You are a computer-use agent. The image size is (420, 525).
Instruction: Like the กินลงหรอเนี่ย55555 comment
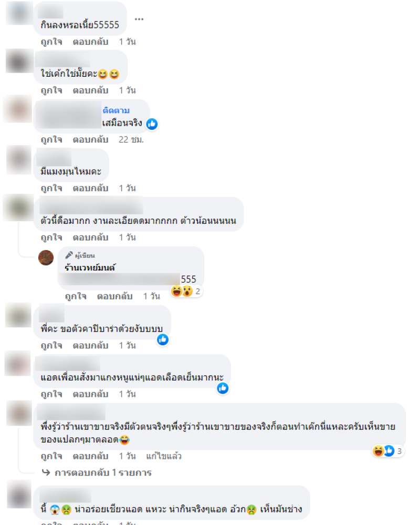[x=51, y=42]
